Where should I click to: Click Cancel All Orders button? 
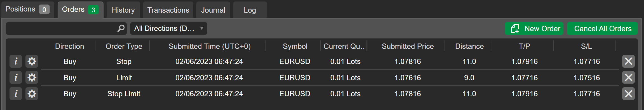(x=602, y=28)
